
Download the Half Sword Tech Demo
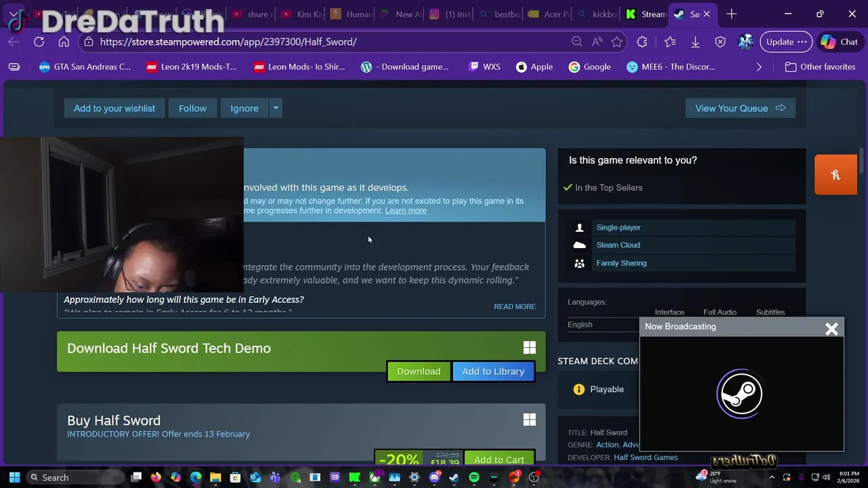[418, 371]
